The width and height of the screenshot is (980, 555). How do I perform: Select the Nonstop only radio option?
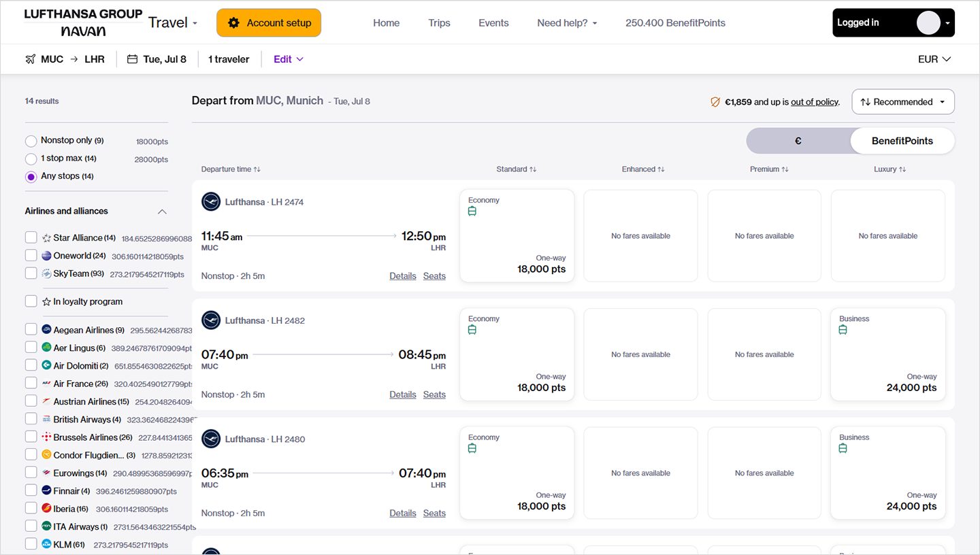point(31,141)
